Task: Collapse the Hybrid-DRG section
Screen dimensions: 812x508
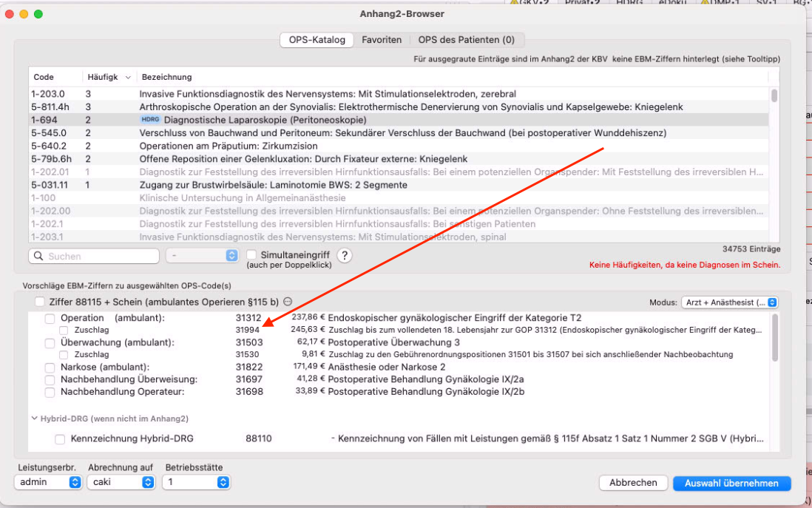Action: pos(34,419)
